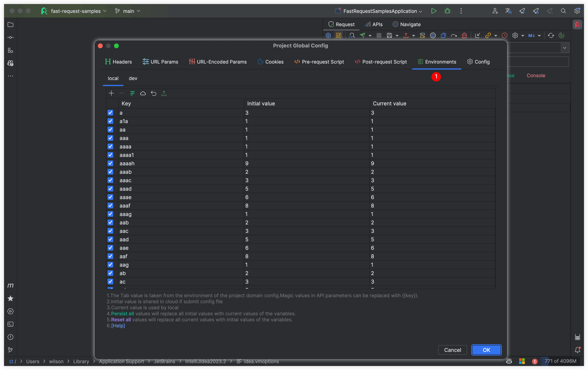Uncheck the checkbox for key a1a
Screen dimensions: 588x370
(x=110, y=121)
